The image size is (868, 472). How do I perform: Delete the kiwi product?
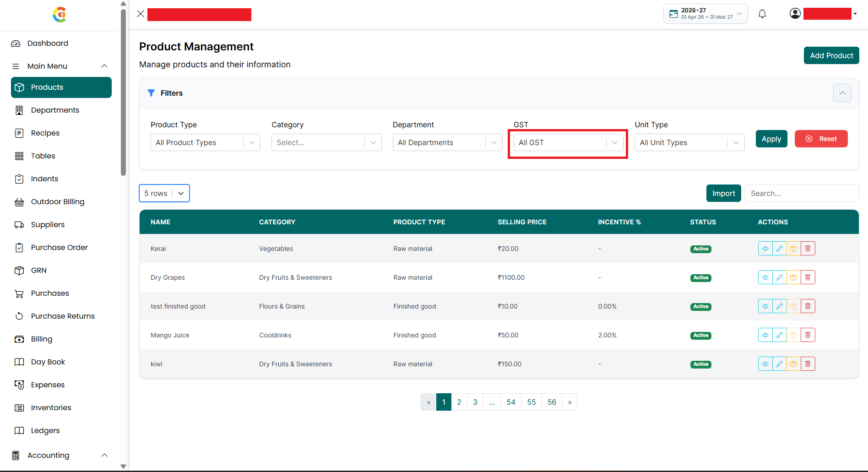pos(808,364)
